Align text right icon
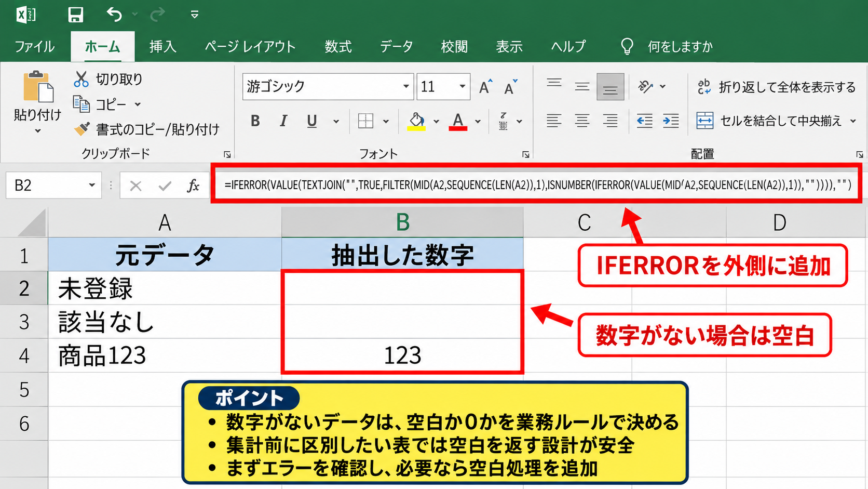The height and width of the screenshot is (489, 868). click(x=610, y=121)
